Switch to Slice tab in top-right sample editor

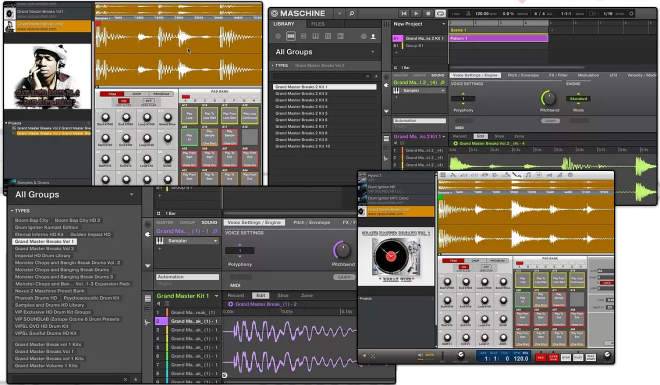(x=499, y=136)
